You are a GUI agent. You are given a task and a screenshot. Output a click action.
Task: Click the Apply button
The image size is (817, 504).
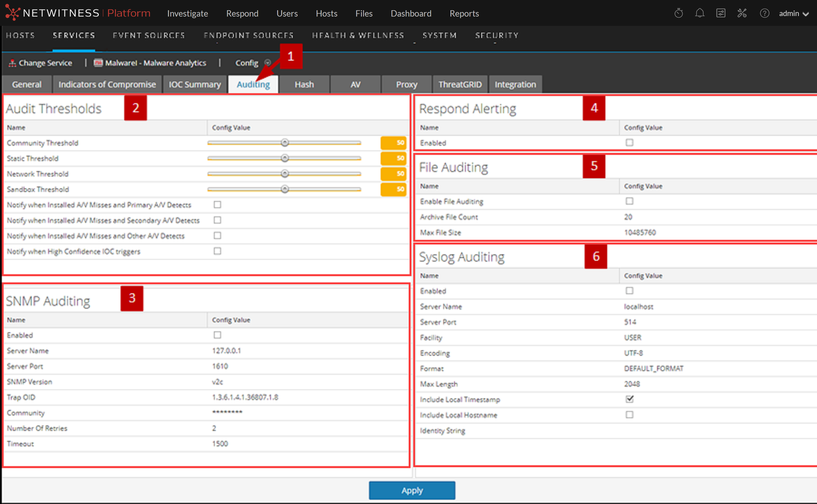tap(412, 490)
